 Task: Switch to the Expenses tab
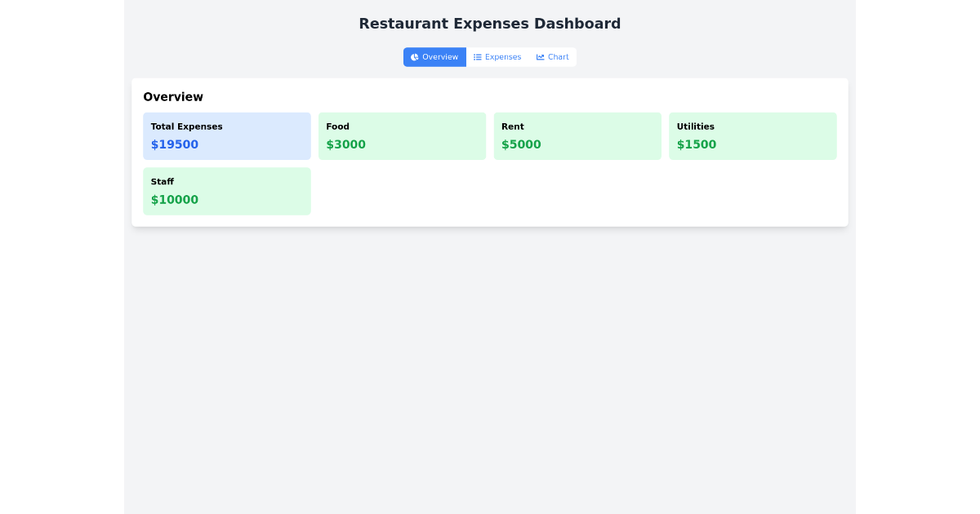pyautogui.click(x=497, y=57)
